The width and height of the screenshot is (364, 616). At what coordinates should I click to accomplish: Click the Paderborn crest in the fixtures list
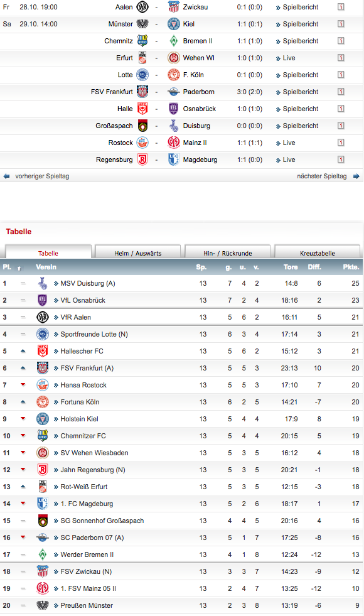coord(174,92)
